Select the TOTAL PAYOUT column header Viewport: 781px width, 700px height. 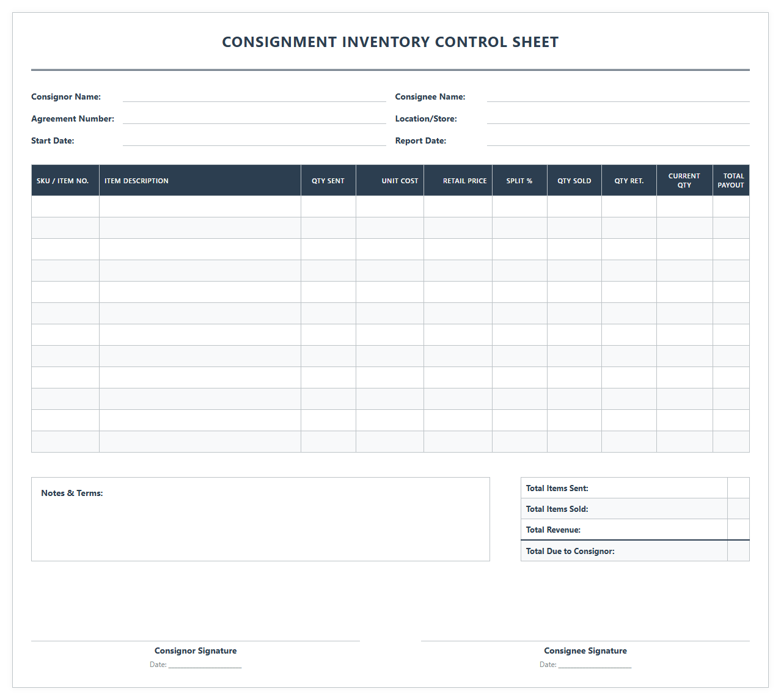(x=731, y=180)
